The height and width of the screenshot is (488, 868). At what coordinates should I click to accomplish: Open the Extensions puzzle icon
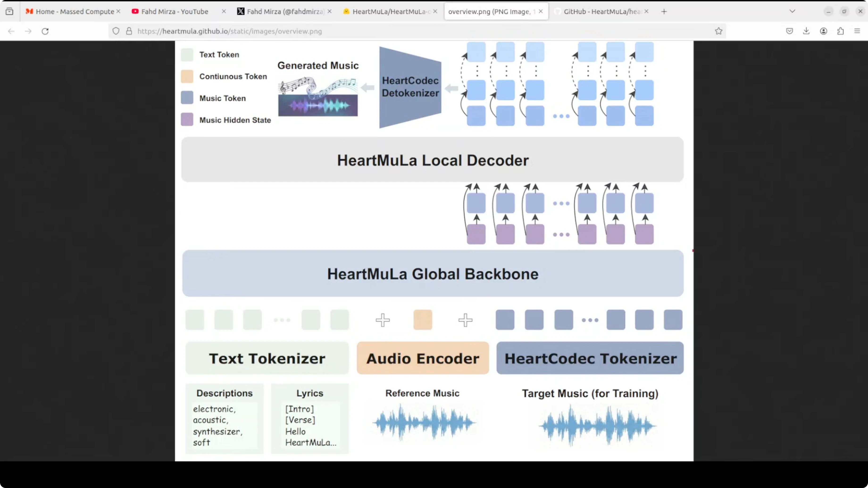coord(840,31)
